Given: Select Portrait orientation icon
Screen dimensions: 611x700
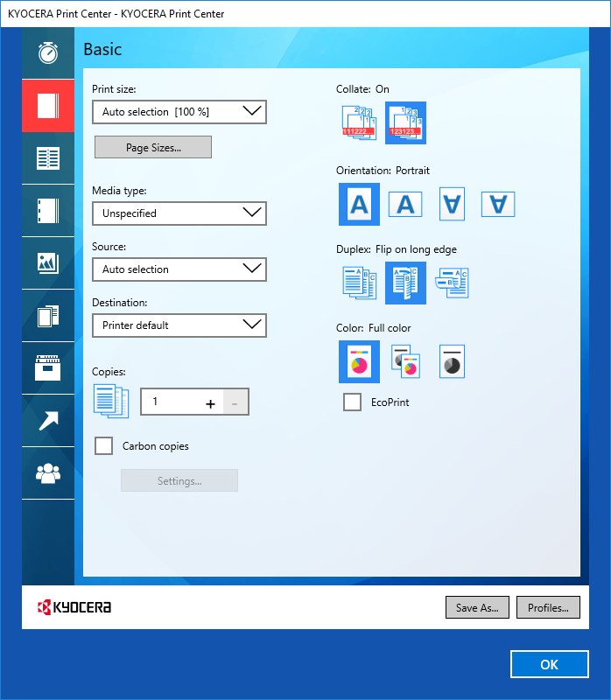Looking at the screenshot, I should pyautogui.click(x=359, y=204).
